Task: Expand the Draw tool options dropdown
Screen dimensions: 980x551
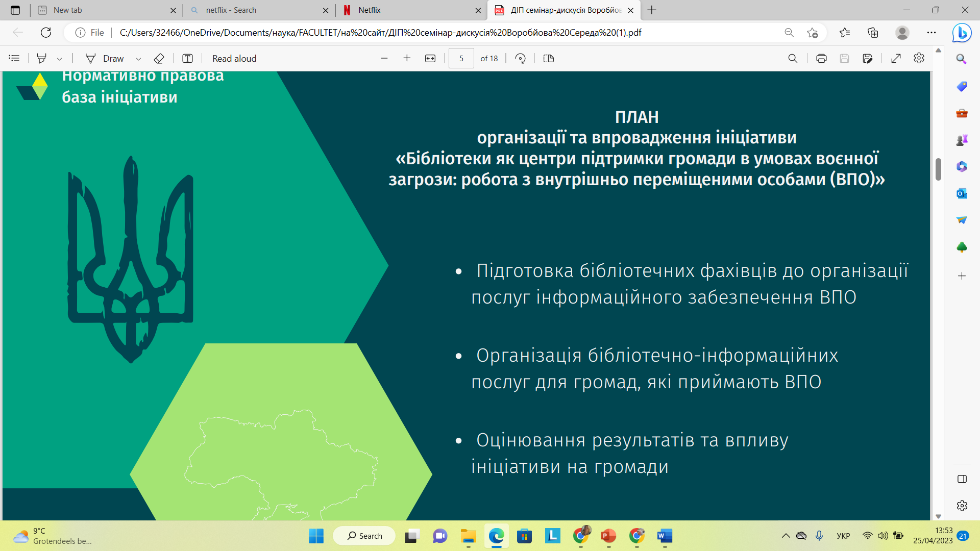Action: point(138,59)
